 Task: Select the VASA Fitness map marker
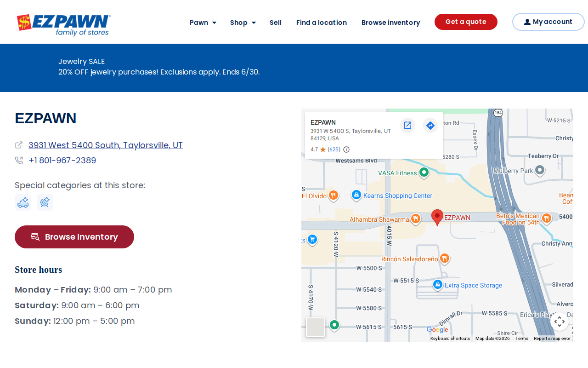(424, 172)
